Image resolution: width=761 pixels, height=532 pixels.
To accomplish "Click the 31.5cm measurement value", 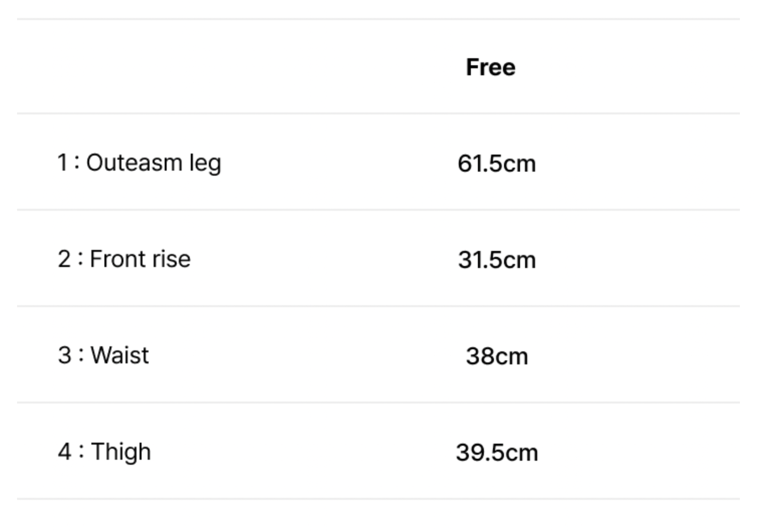I will coord(496,260).
